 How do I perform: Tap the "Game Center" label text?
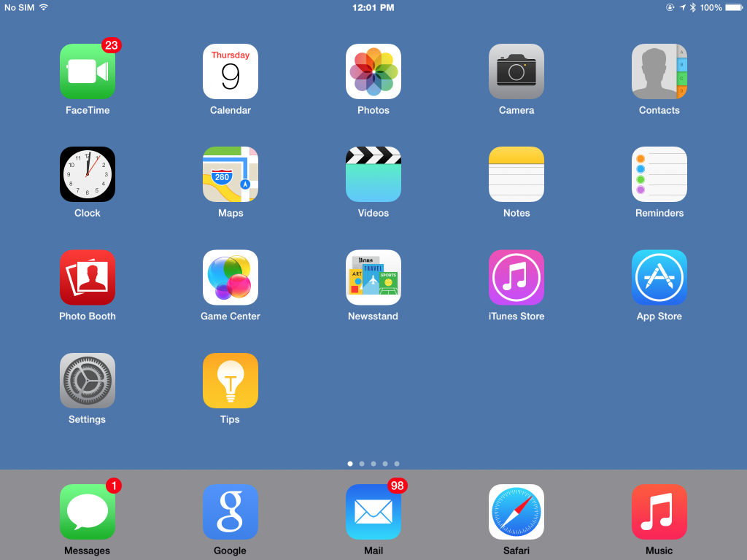[x=231, y=316]
